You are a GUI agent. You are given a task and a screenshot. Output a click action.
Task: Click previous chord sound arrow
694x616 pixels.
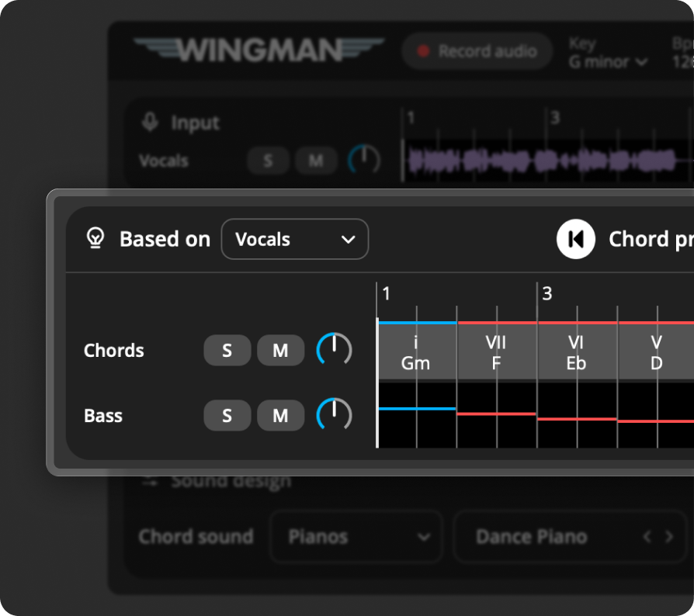647,537
